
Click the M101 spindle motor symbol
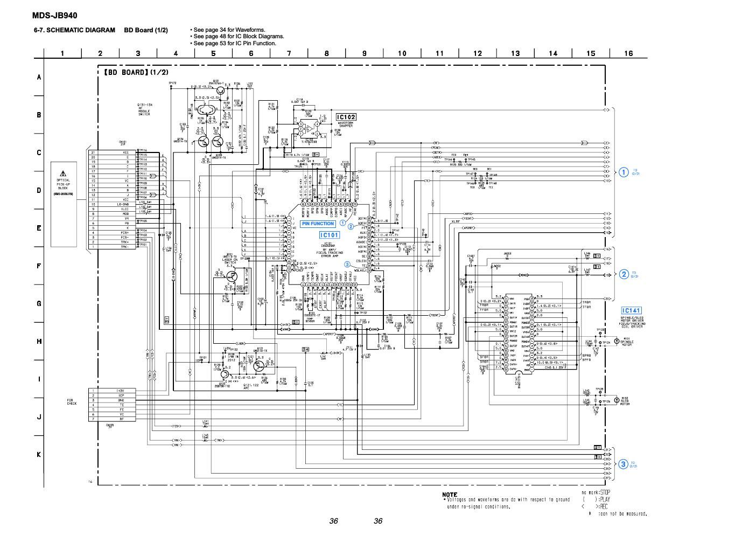point(617,341)
